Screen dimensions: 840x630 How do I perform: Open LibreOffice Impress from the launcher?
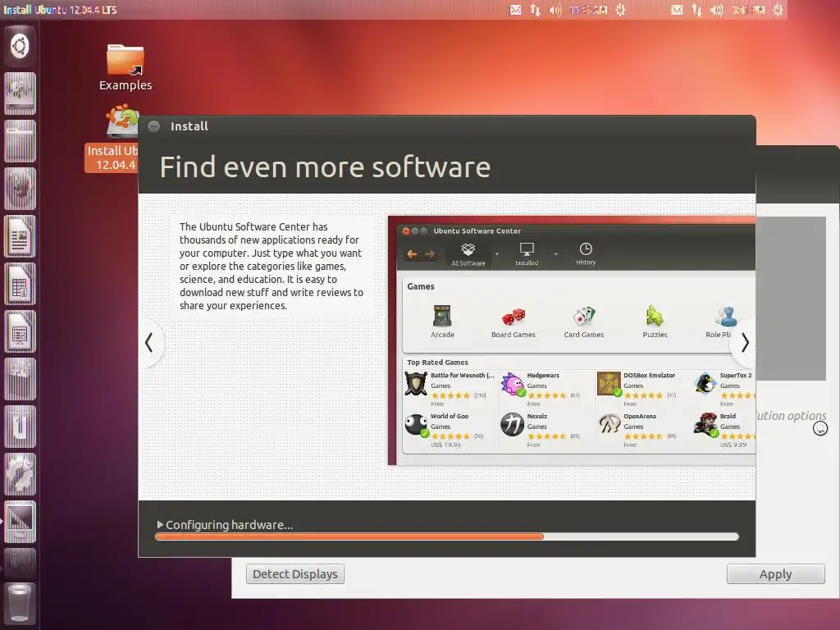click(x=20, y=331)
